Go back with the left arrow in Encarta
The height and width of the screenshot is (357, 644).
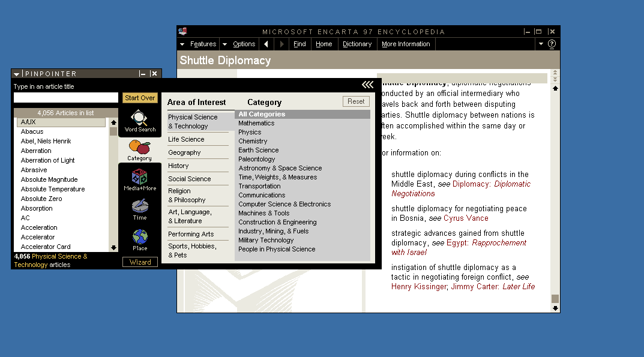coord(266,44)
